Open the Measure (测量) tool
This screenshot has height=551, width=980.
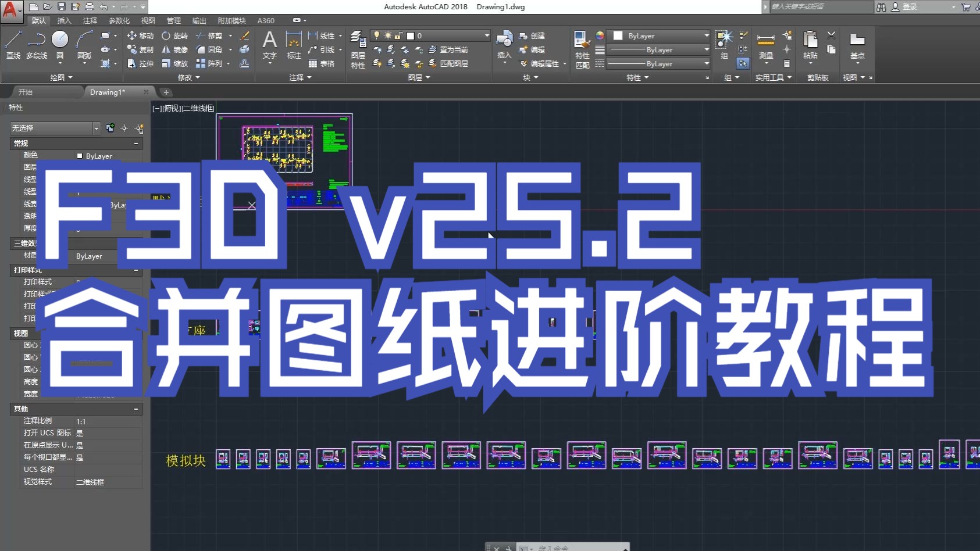(x=766, y=45)
